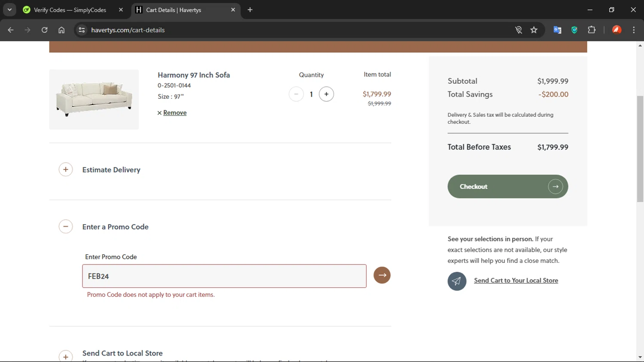
Task: Open the browser three-dot menu
Action: click(634, 30)
